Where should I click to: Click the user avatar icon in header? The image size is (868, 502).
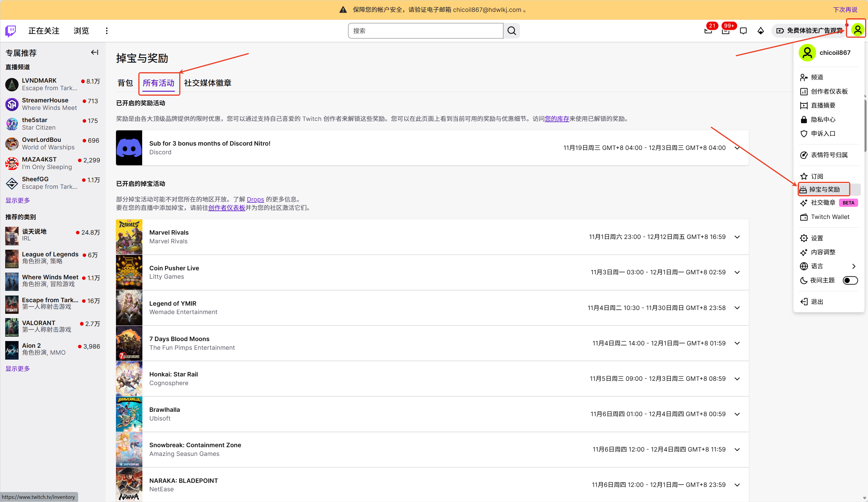coord(857,30)
